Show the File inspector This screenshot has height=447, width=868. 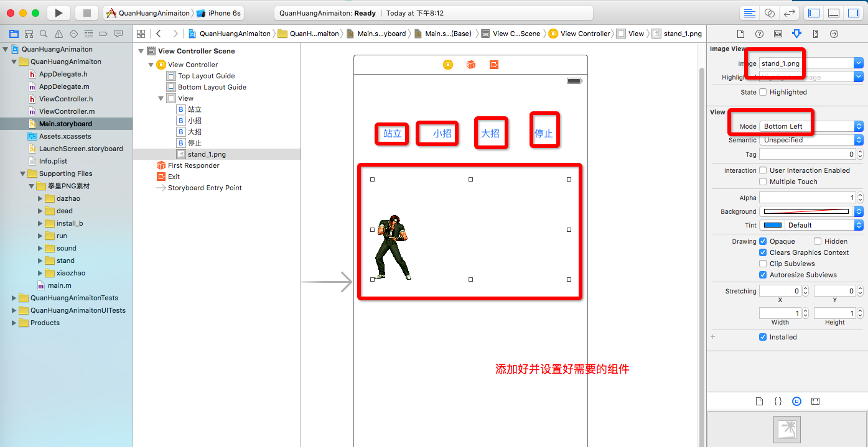740,34
